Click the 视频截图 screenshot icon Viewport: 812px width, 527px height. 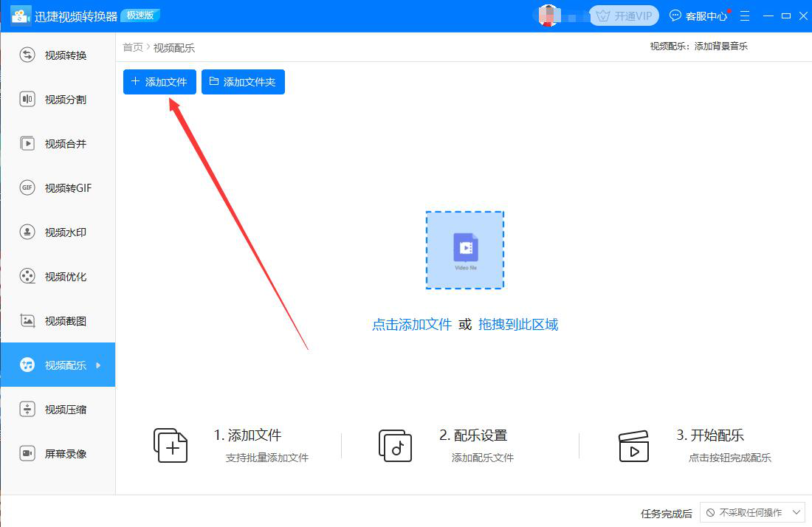(27, 320)
